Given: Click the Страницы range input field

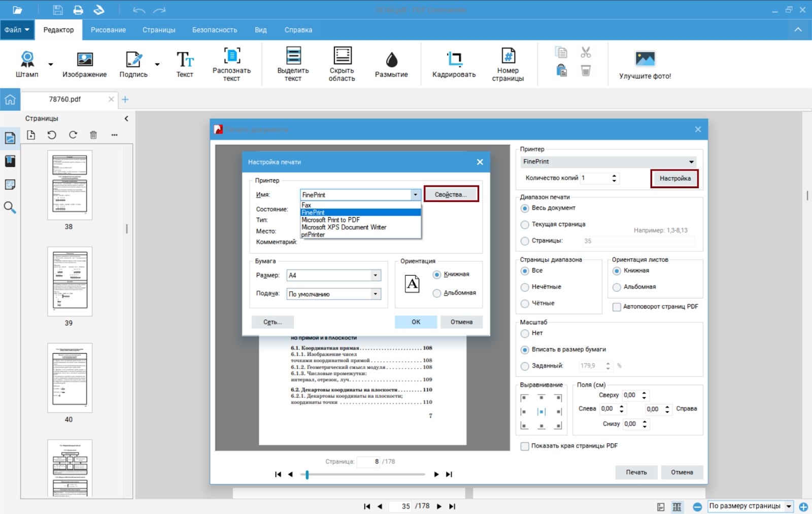Looking at the screenshot, I should click(x=638, y=242).
